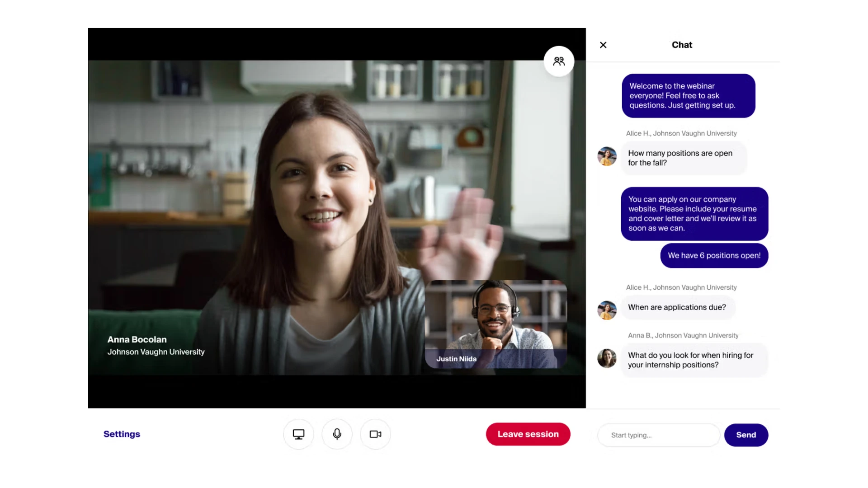This screenshot has width=868, height=488.
Task: Select the Send button icon in chat
Action: 746,435
